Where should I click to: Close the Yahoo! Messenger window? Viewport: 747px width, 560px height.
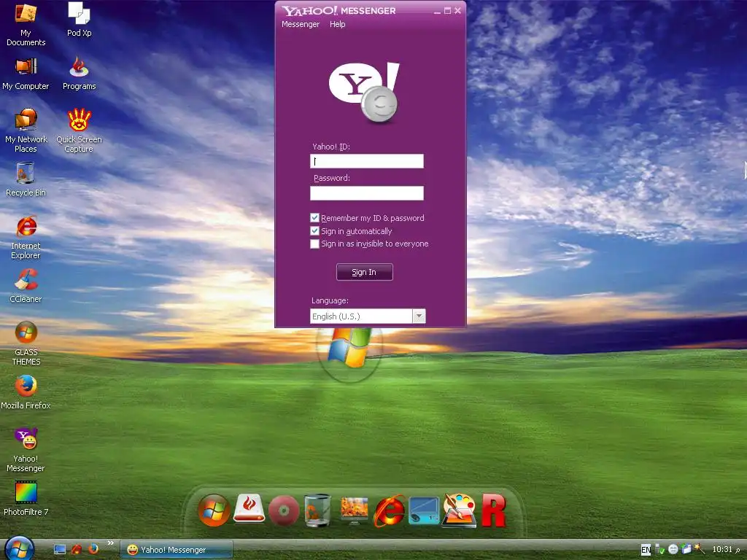(x=457, y=10)
